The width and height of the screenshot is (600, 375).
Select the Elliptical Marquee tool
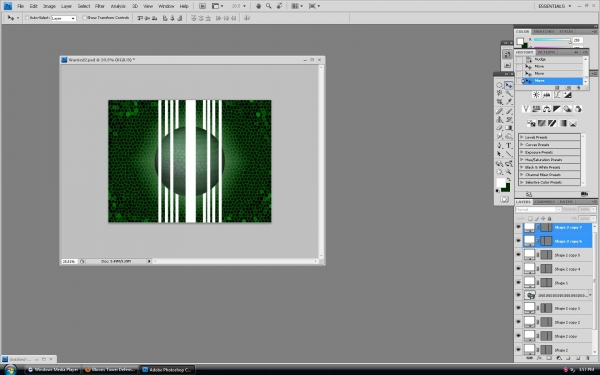[x=500, y=85]
